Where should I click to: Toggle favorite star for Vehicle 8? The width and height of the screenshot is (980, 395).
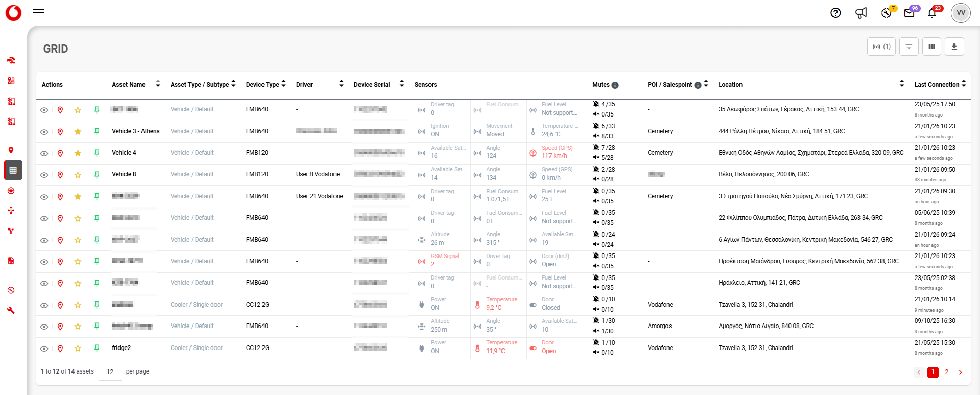(x=78, y=175)
